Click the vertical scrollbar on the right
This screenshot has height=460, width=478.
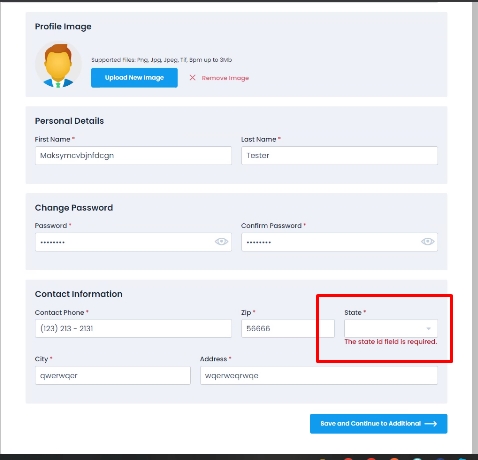click(x=475, y=228)
